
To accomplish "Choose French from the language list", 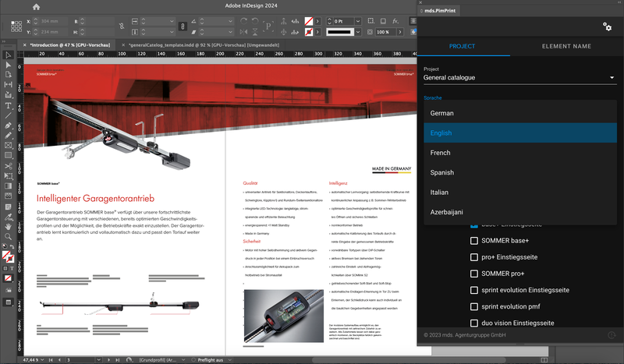I will point(441,153).
